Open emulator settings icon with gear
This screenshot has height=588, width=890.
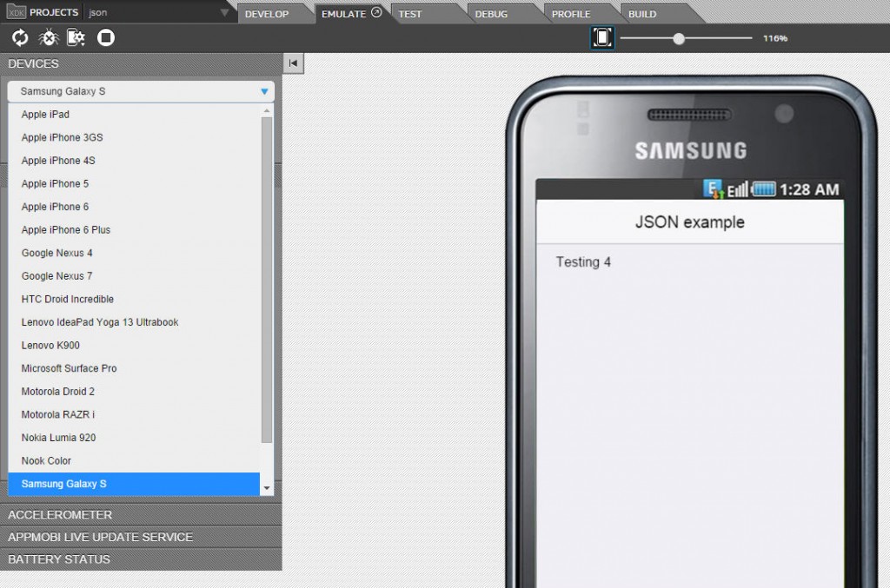point(76,38)
